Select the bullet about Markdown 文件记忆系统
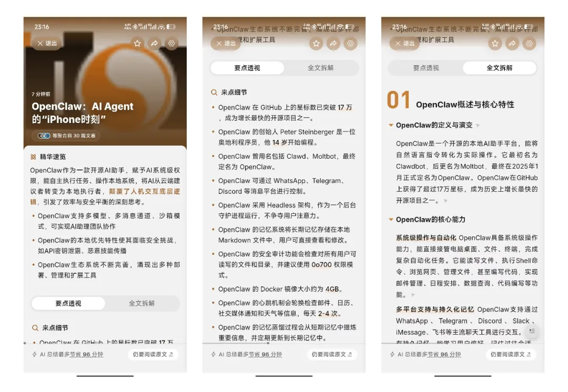Viewport: 568px width, 392px height. [285, 235]
